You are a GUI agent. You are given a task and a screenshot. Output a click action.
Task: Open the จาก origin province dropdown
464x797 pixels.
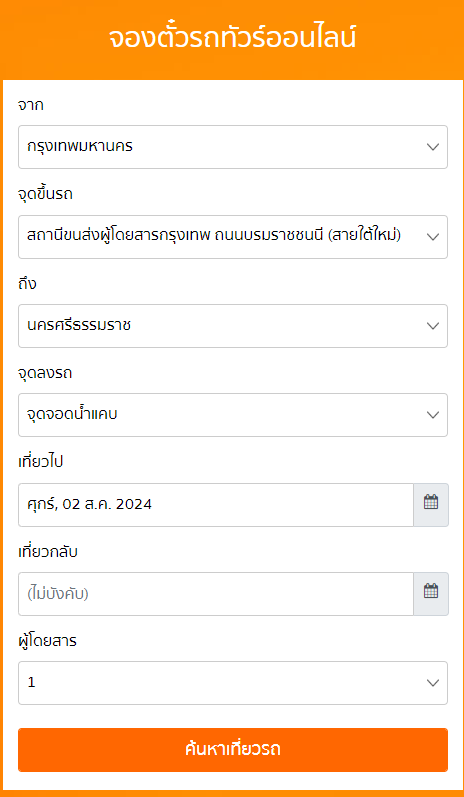click(233, 147)
